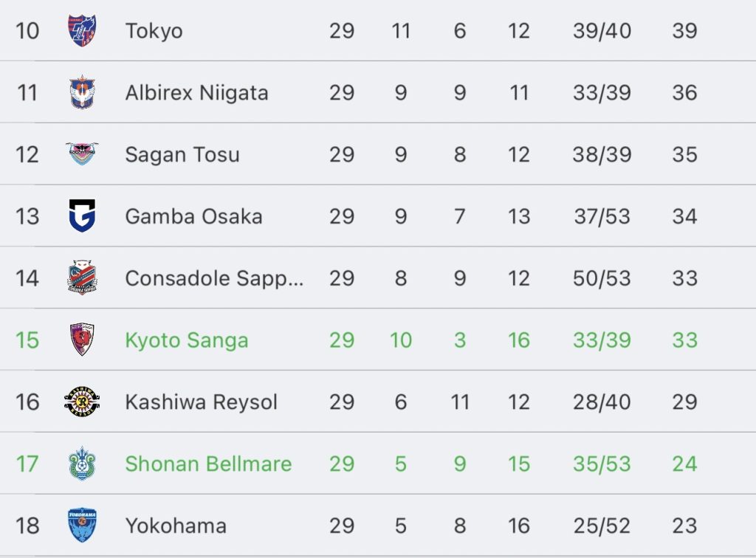Open highlighted Shonan Bellmare team name
The image size is (756, 558).
(208, 464)
